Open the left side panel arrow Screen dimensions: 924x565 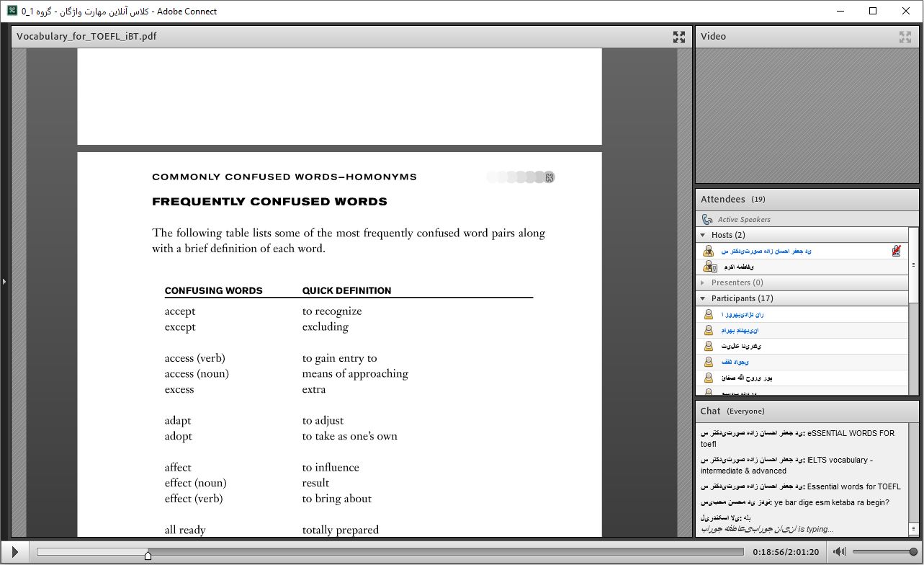click(4, 281)
